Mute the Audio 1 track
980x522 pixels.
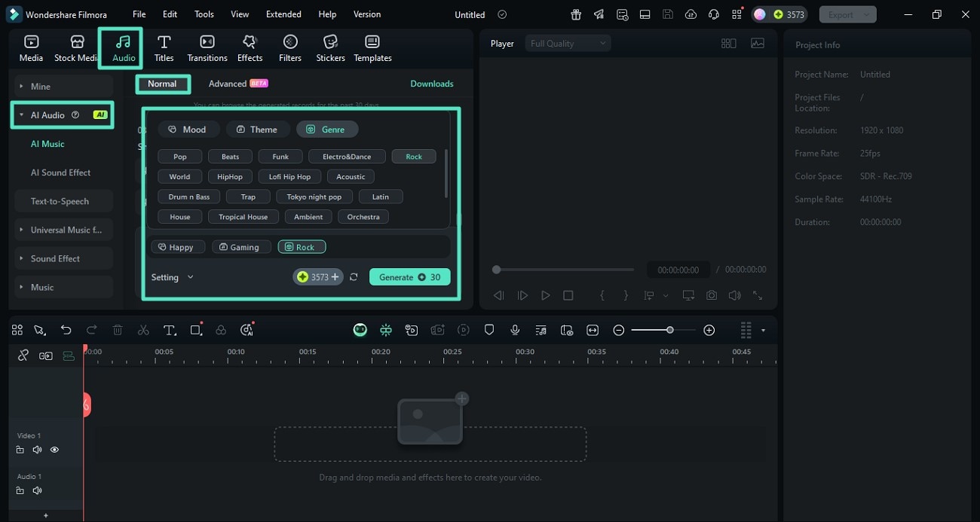[x=37, y=490]
